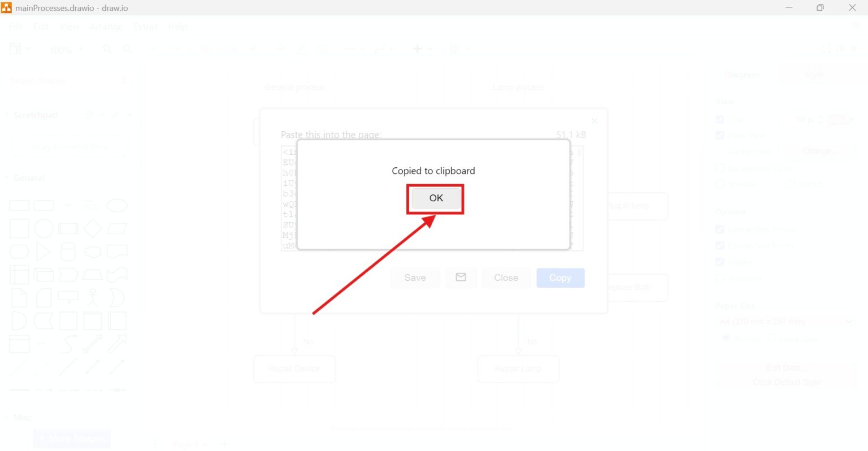Screen dimensions: 868x451
Task: Select the actor stick figure shape
Action: [93, 297]
